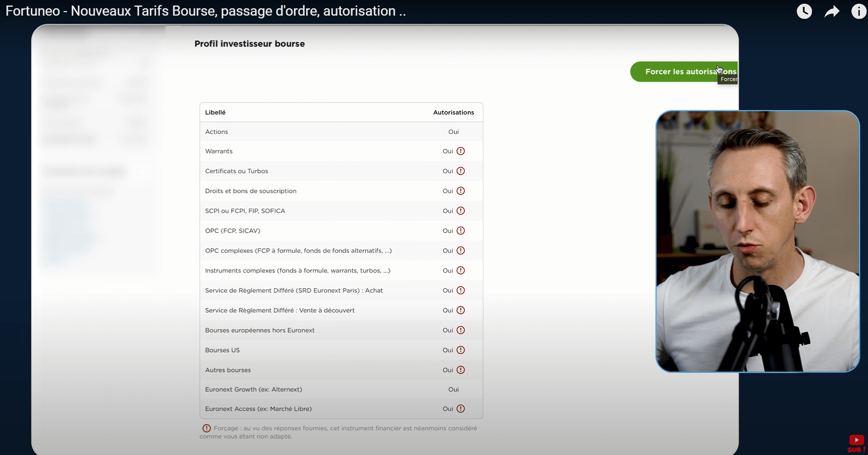Click the Bourses US warning icon

(x=460, y=350)
